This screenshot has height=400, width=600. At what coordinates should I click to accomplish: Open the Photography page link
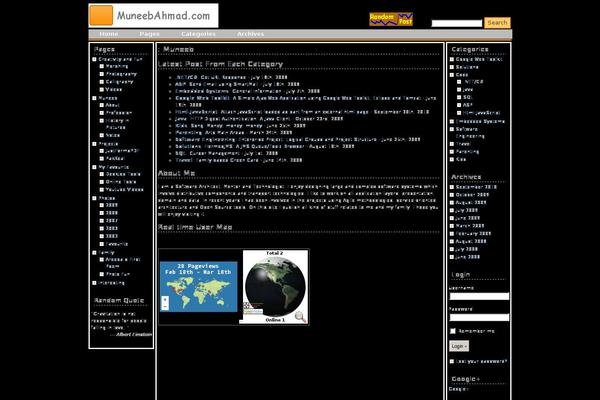[x=121, y=74]
